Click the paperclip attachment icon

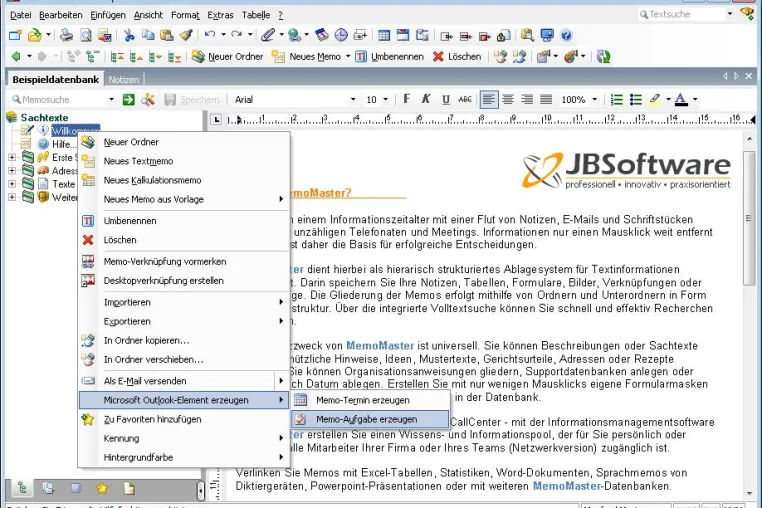tap(268, 35)
